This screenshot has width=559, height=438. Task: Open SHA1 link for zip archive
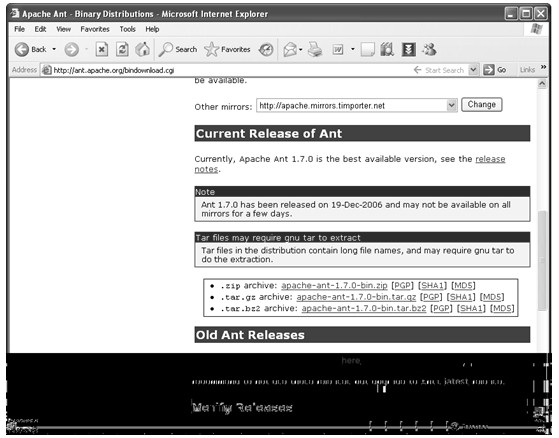coord(432,286)
